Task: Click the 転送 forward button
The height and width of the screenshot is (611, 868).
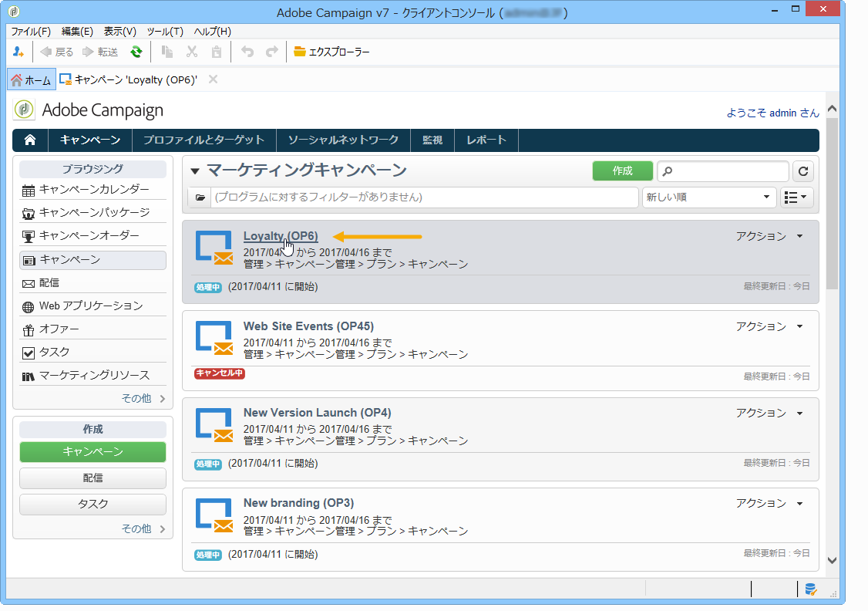Action: (100, 52)
